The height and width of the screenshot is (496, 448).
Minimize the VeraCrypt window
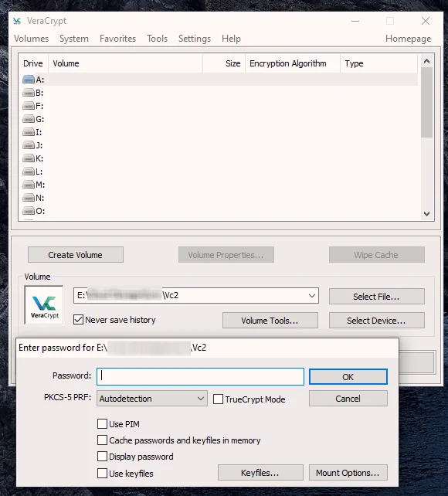355,21
